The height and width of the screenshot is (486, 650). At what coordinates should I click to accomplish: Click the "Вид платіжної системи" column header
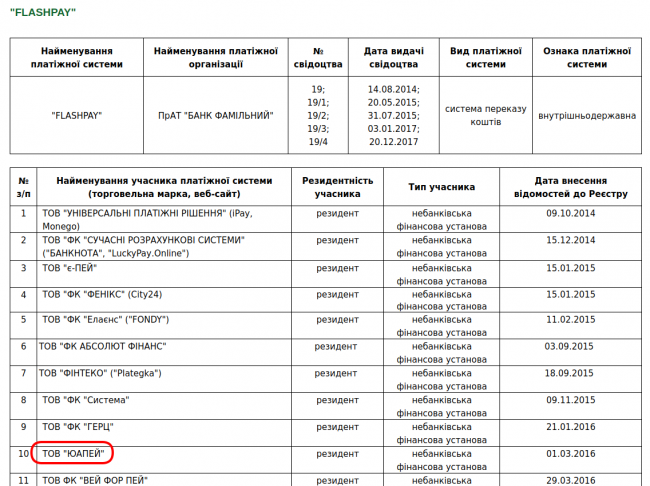[x=485, y=57]
